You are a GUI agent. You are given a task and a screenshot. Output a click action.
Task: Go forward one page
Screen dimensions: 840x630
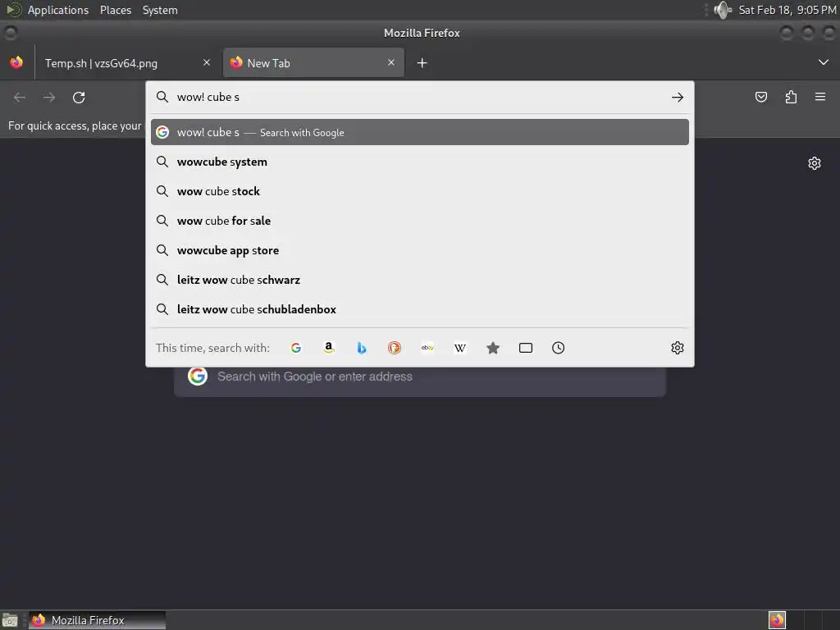[49, 97]
